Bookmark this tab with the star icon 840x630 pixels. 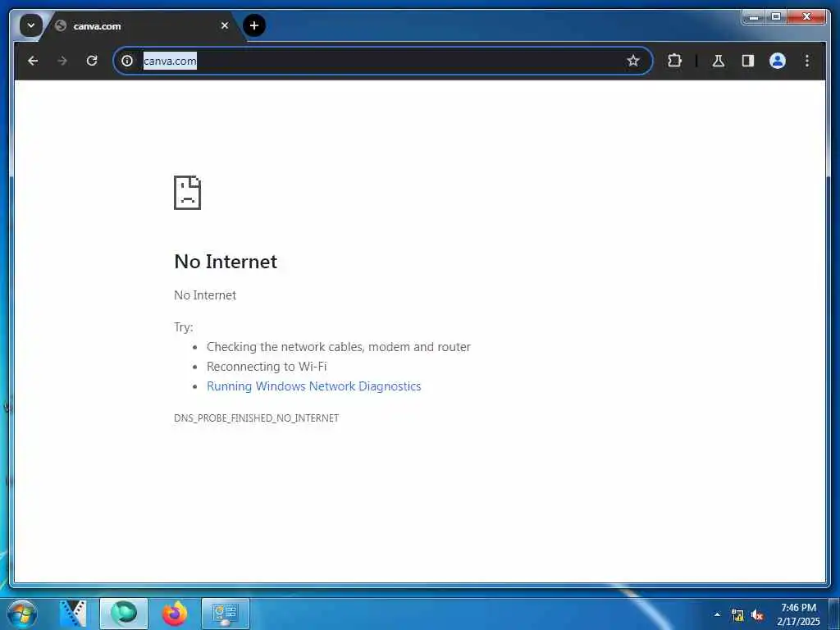pyautogui.click(x=633, y=61)
